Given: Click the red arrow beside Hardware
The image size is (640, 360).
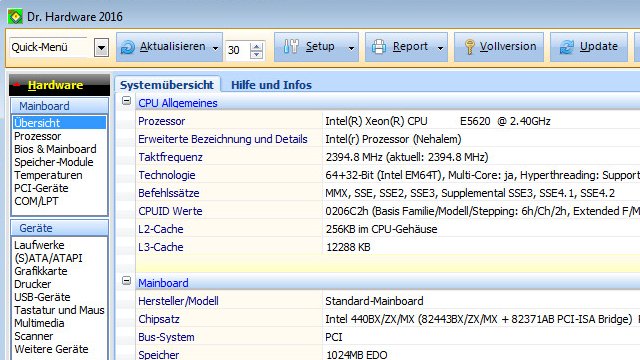Looking at the screenshot, I should click(17, 84).
